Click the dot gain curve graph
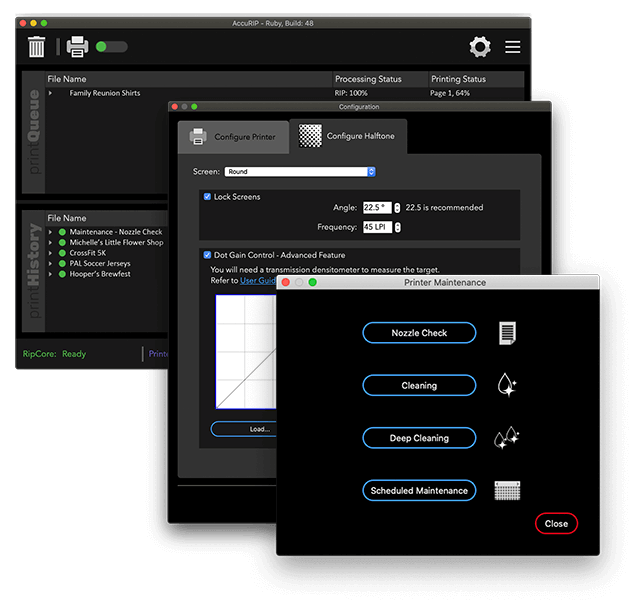The width and height of the screenshot is (631, 600). pos(246,352)
